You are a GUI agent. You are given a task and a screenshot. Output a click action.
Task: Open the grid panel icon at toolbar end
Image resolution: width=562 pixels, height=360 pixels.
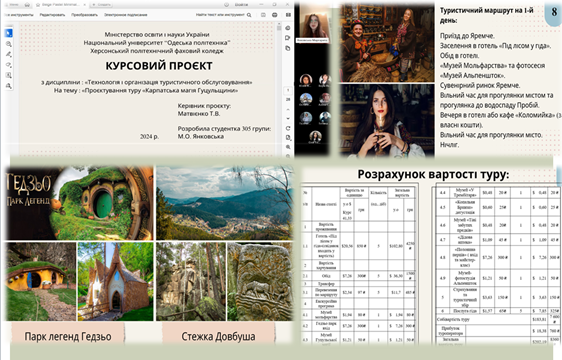(288, 15)
